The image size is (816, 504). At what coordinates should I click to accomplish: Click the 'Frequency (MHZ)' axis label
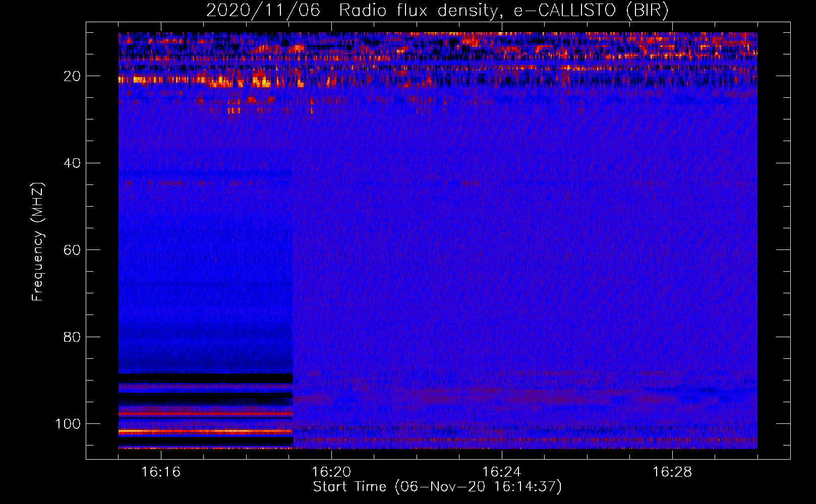[x=38, y=242]
